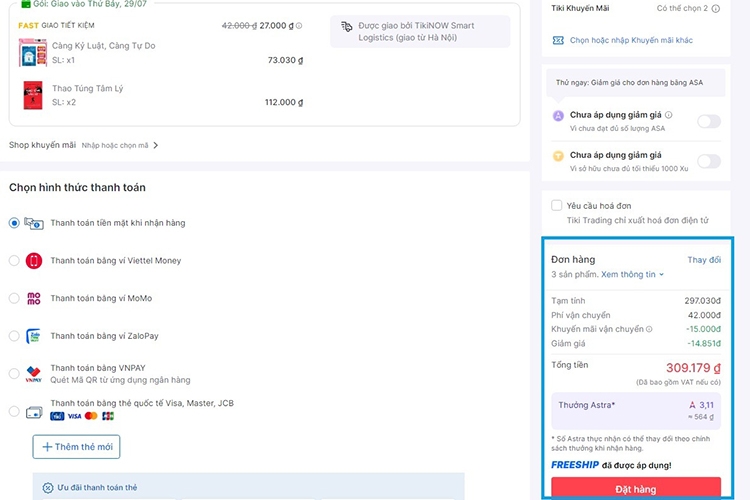The width and height of the screenshot is (750, 500).
Task: Click info icon next to Có thể chọn 2
Action: click(716, 9)
